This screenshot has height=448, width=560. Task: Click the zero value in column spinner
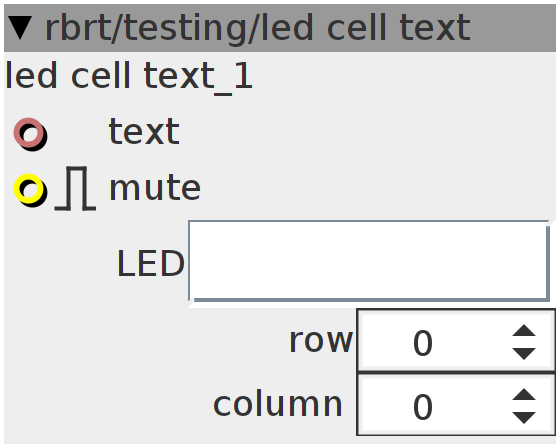(423, 407)
